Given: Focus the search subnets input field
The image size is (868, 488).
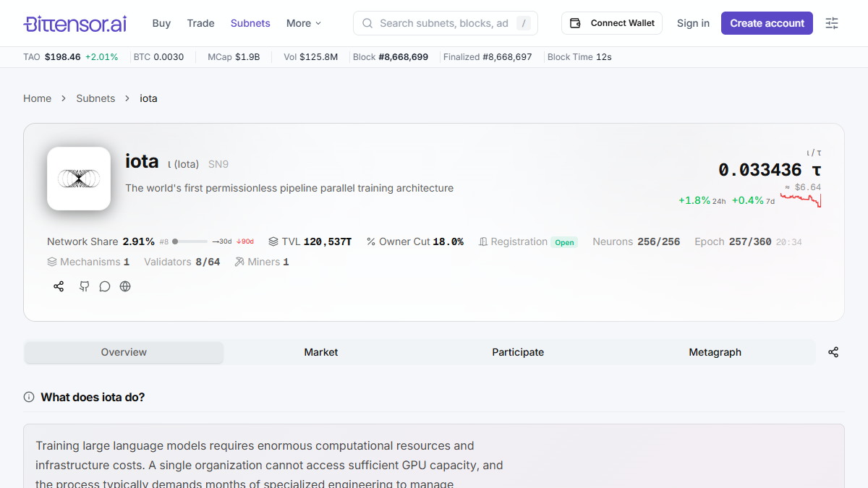Looking at the screenshot, I should coord(446,23).
